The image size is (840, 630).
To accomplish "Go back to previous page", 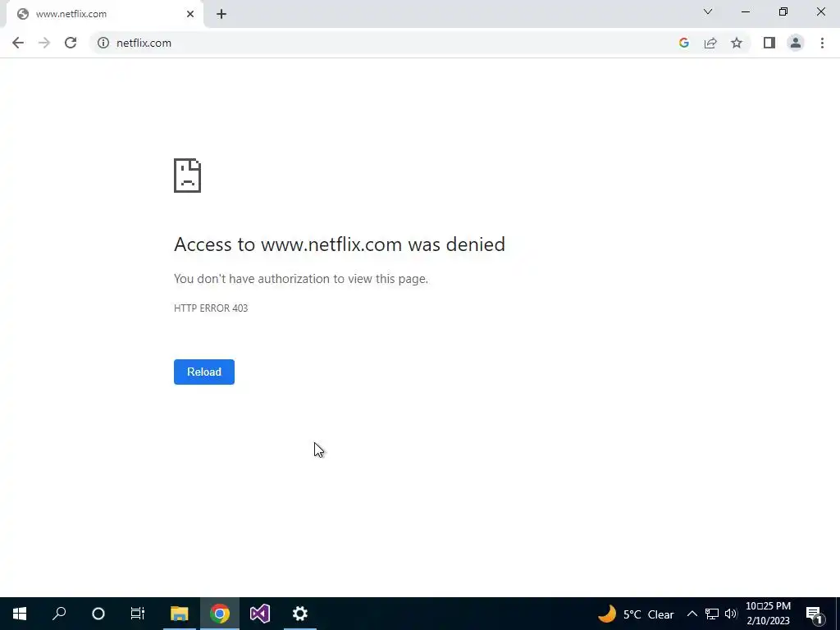I will click(x=18, y=43).
